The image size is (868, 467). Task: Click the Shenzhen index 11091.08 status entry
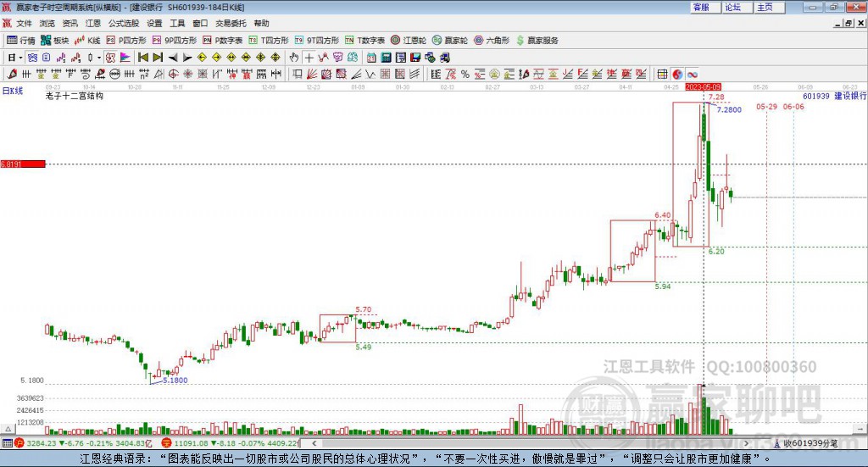tap(230, 443)
